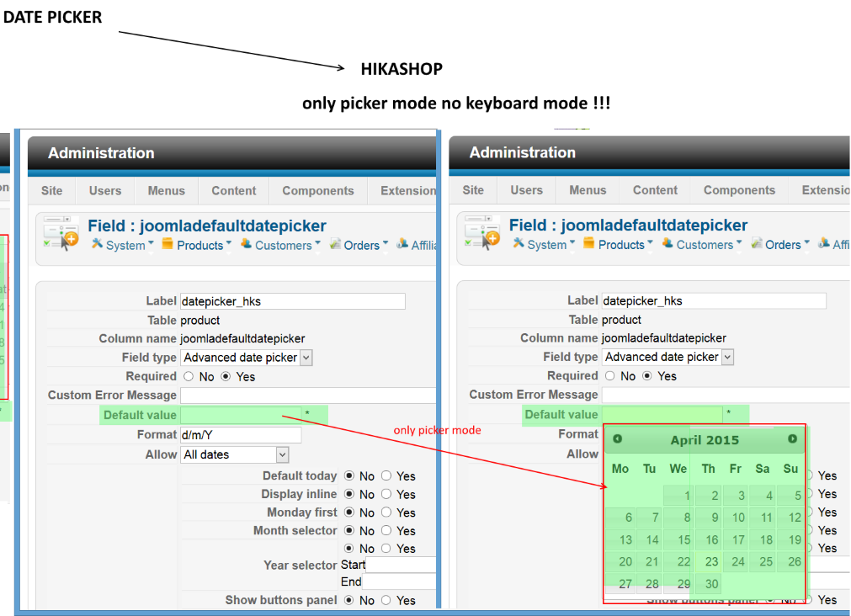This screenshot has width=851, height=616.
Task: Open the Users menu in the left panel
Action: [x=105, y=190]
